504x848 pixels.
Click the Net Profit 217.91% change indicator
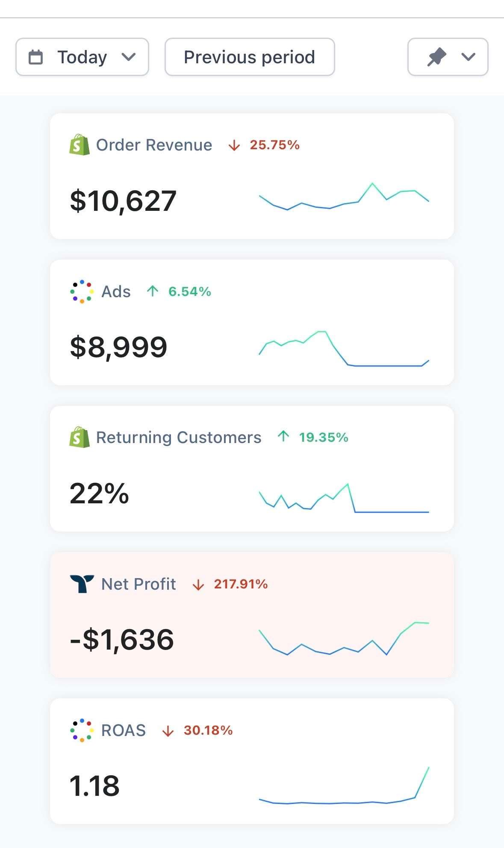click(x=230, y=584)
